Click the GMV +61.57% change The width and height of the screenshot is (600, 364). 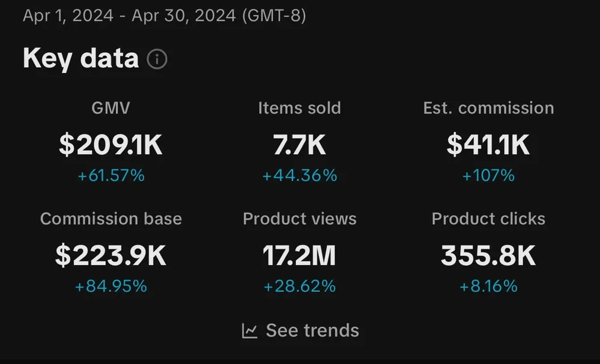111,175
